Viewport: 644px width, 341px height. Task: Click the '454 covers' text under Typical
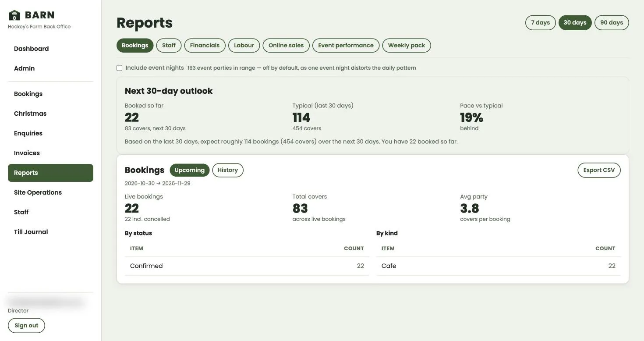click(x=307, y=128)
